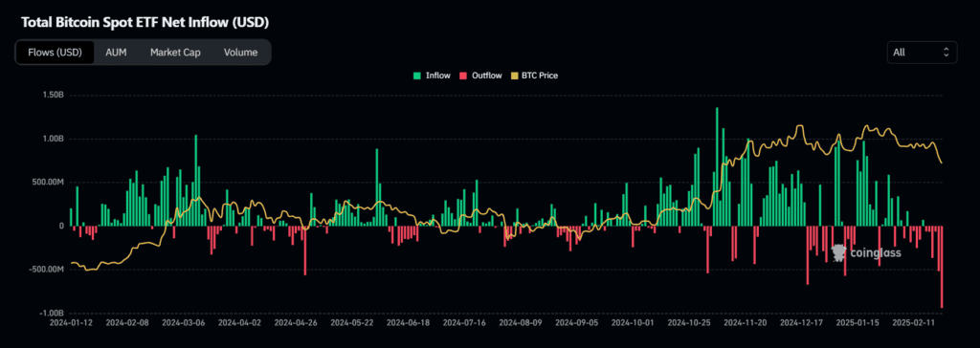Click the 2024-10-01 date label
980x348 pixels.
pyautogui.click(x=632, y=324)
